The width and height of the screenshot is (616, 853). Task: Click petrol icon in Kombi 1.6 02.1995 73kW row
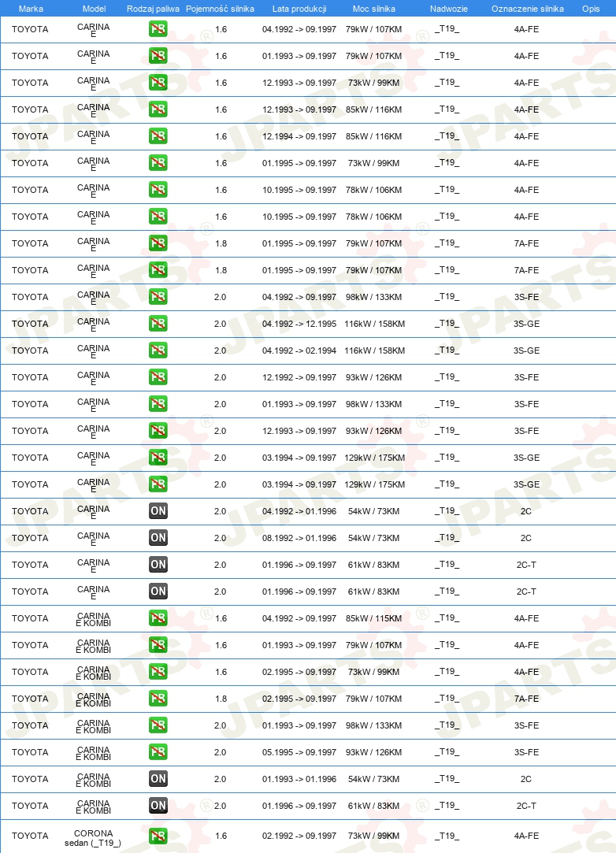pyautogui.click(x=158, y=672)
